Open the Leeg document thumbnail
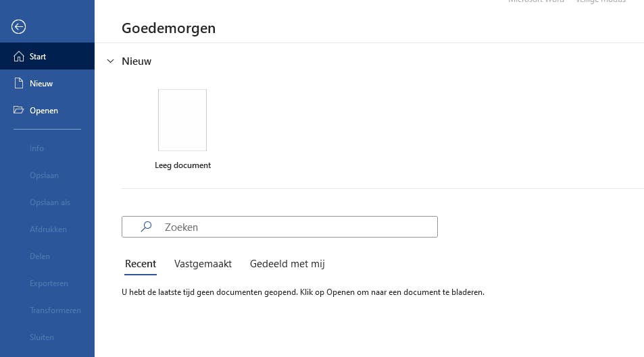This screenshot has height=357, width=644. click(x=182, y=120)
